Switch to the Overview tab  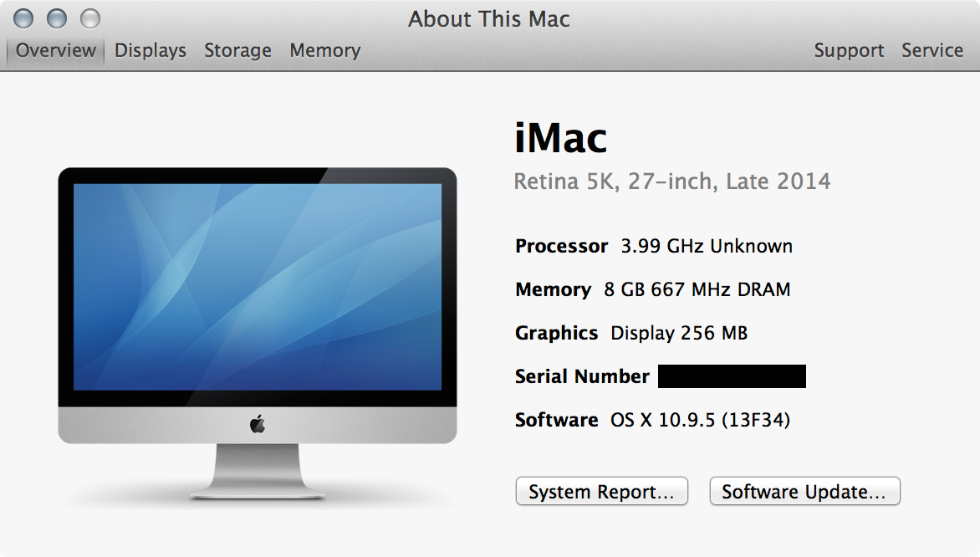(56, 50)
